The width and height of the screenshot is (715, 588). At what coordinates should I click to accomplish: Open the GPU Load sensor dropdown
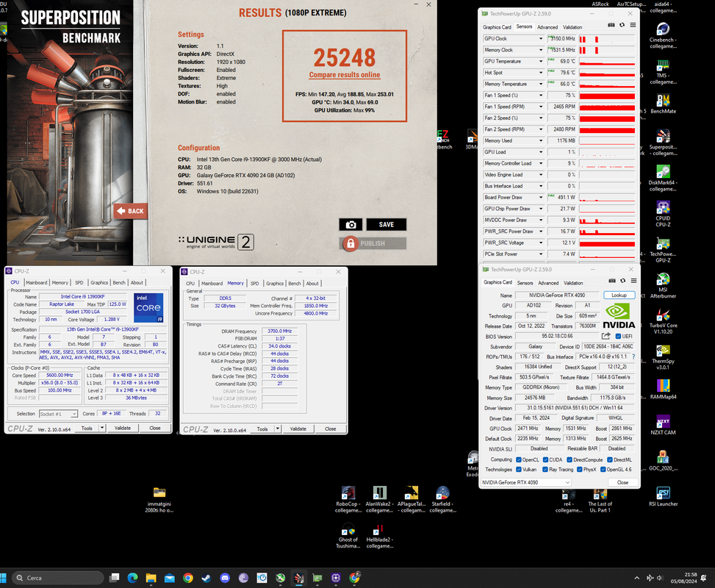[541, 152]
